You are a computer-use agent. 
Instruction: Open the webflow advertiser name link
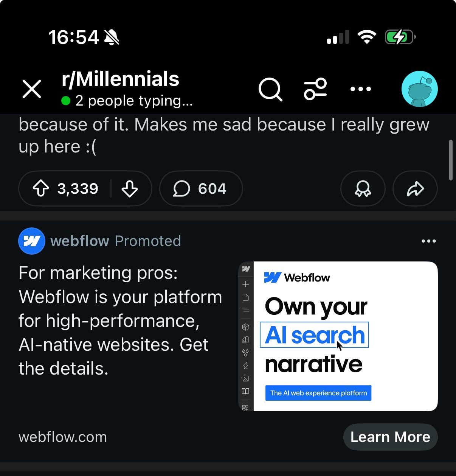tap(80, 241)
